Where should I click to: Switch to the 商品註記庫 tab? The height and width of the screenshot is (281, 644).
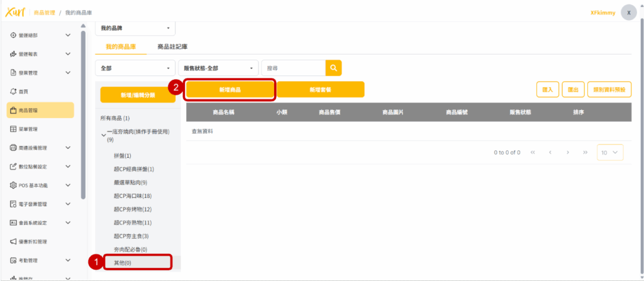(x=172, y=47)
